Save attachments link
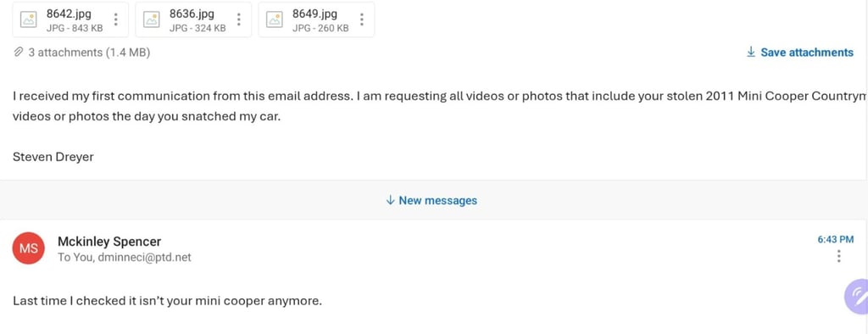868x334 pixels. (800, 52)
